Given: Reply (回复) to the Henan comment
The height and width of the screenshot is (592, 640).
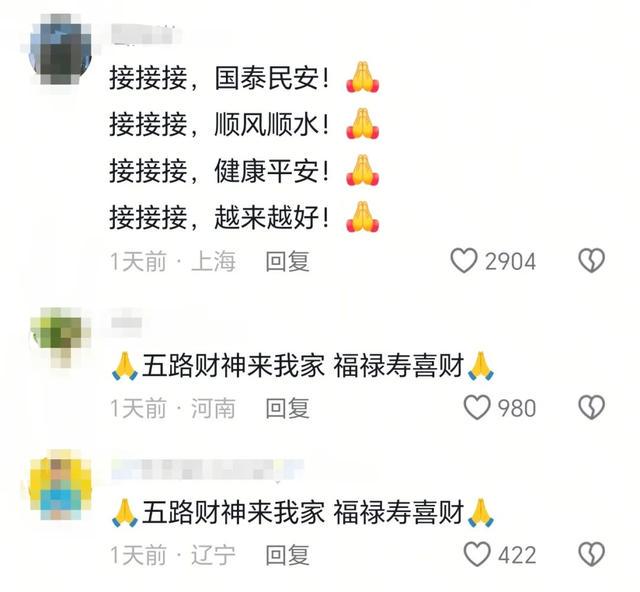Looking at the screenshot, I should (288, 408).
